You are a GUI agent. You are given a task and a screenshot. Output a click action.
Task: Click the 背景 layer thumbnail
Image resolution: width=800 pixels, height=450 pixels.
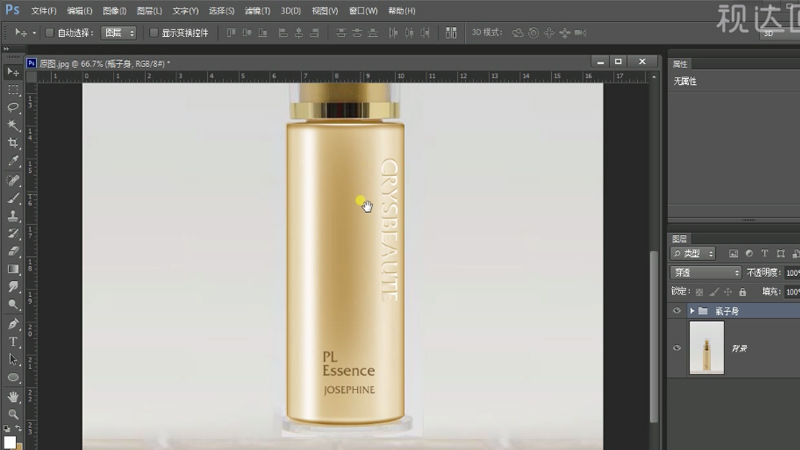[707, 348]
